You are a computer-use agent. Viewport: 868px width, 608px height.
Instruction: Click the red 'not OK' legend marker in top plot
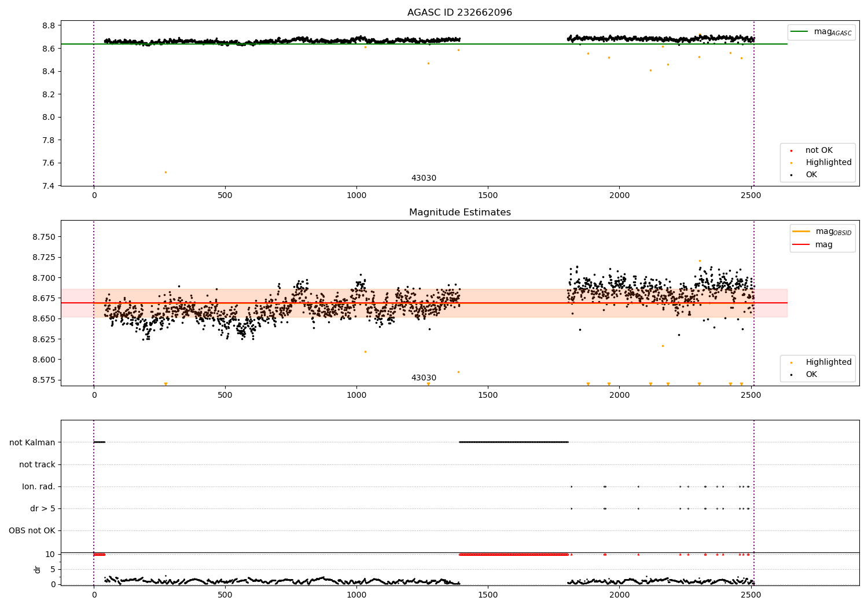(791, 151)
